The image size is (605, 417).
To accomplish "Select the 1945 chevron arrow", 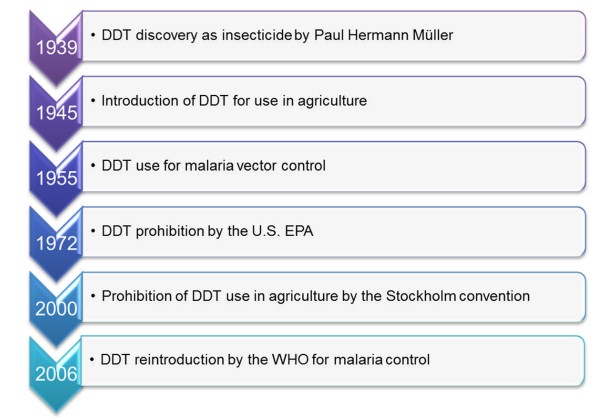I will [56, 113].
